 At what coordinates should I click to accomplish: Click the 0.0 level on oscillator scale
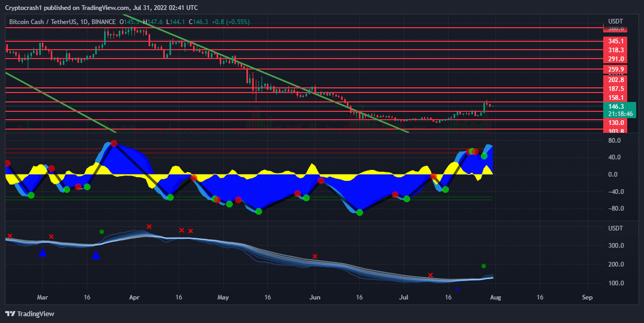click(x=614, y=175)
